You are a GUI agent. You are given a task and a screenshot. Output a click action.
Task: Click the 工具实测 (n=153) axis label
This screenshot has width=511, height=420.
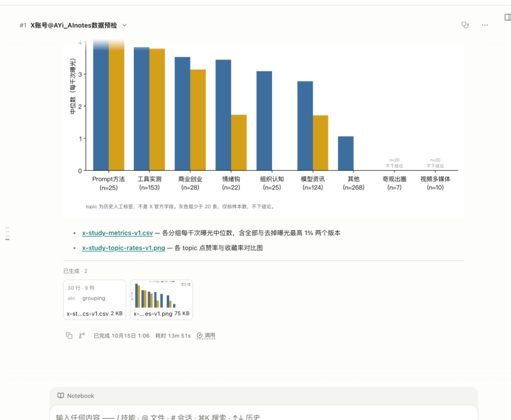[x=149, y=183]
